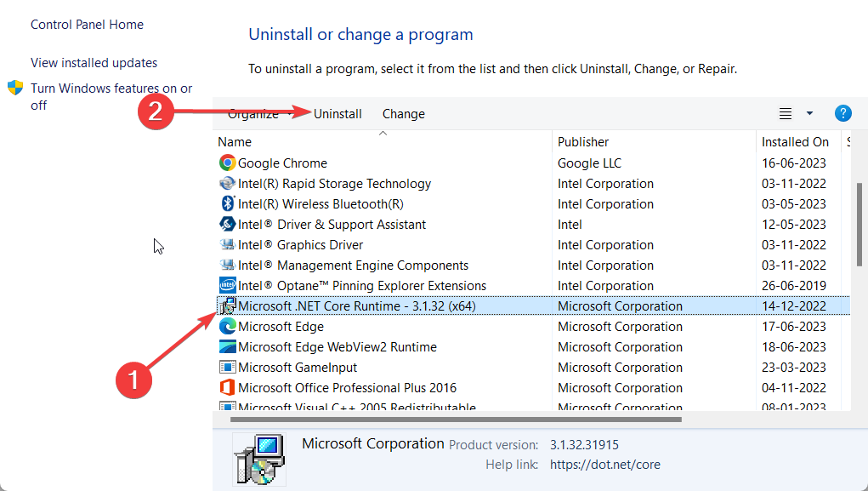Viewport: 868px width, 491px height.
Task: Click the Intel Driver & Support Assistant icon
Action: [228, 224]
